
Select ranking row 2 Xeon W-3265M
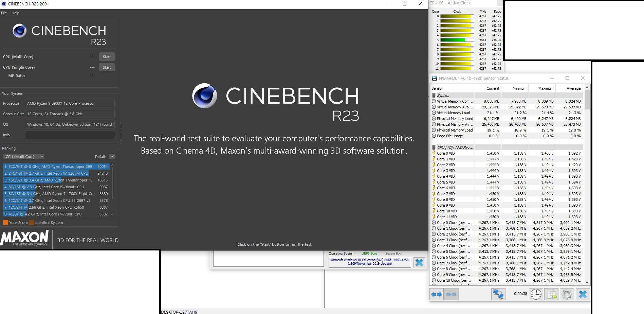(x=56, y=173)
